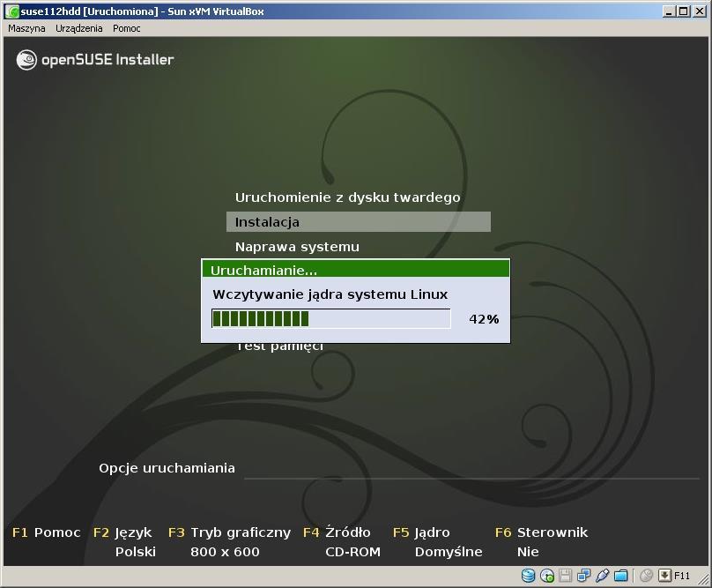Viewport: 712px width, 588px height.
Task: Click the floppy disk status icon
Action: (x=566, y=576)
